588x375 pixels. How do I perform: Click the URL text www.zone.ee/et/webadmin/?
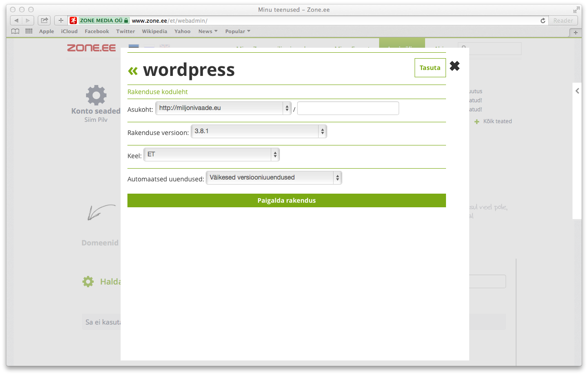(169, 21)
